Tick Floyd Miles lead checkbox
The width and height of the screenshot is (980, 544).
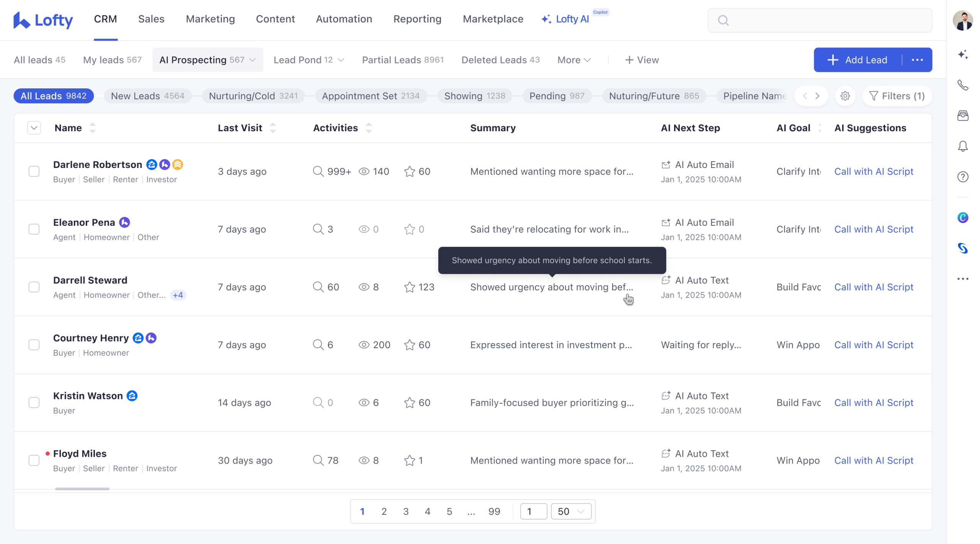point(34,460)
